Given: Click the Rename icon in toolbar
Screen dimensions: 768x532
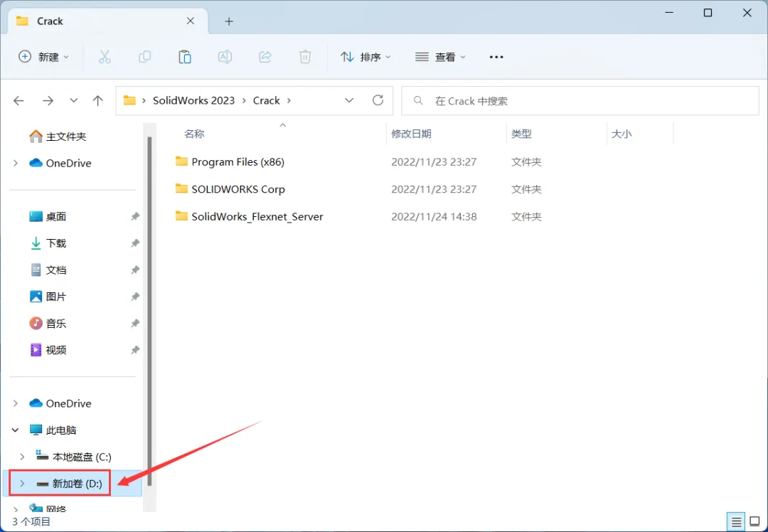Looking at the screenshot, I should 225,57.
